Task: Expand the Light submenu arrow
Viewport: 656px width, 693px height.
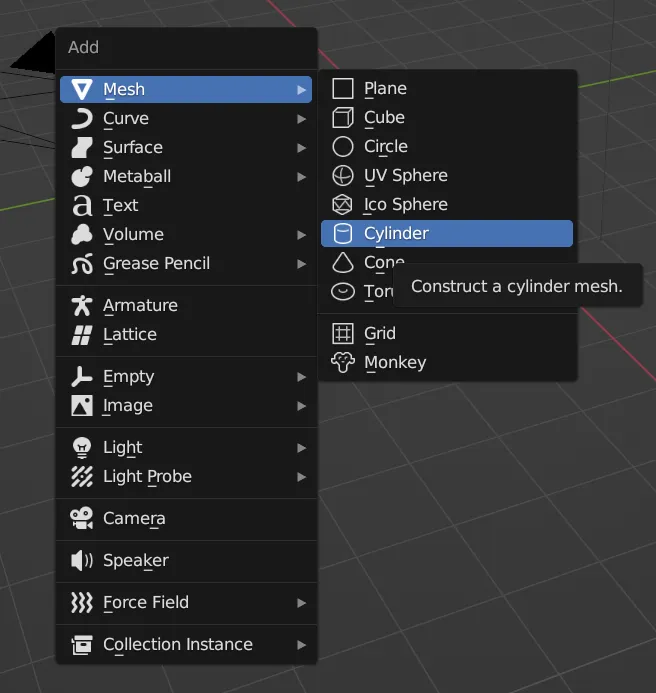Action: coord(301,448)
